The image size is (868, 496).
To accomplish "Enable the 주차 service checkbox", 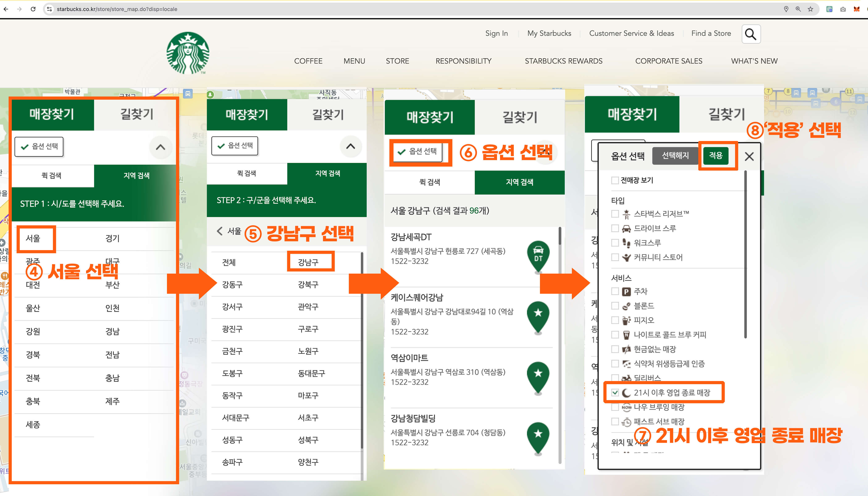I will [615, 292].
